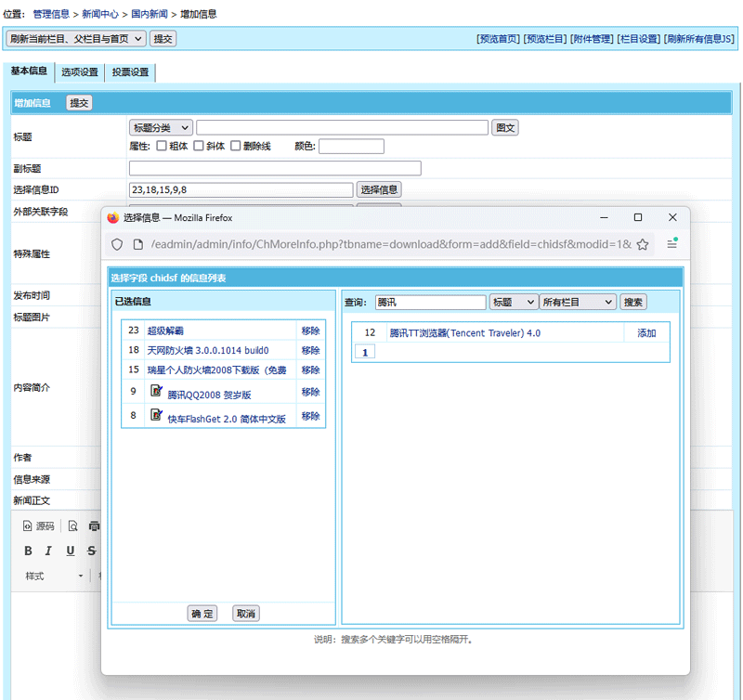Image resolution: width=743 pixels, height=700 pixels.
Task: Confirm selection with the 确定 button
Action: (x=202, y=613)
